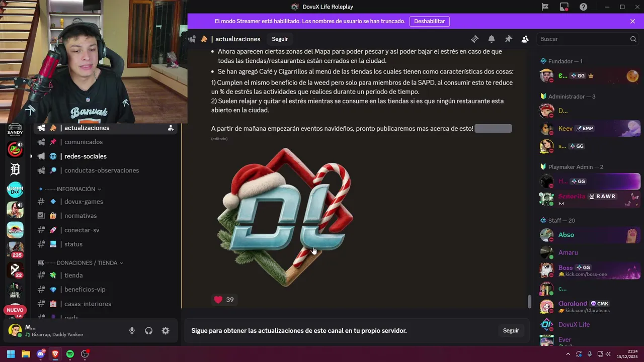Open the comunicados channel
This screenshot has width=644, height=362.
tap(106, 142)
